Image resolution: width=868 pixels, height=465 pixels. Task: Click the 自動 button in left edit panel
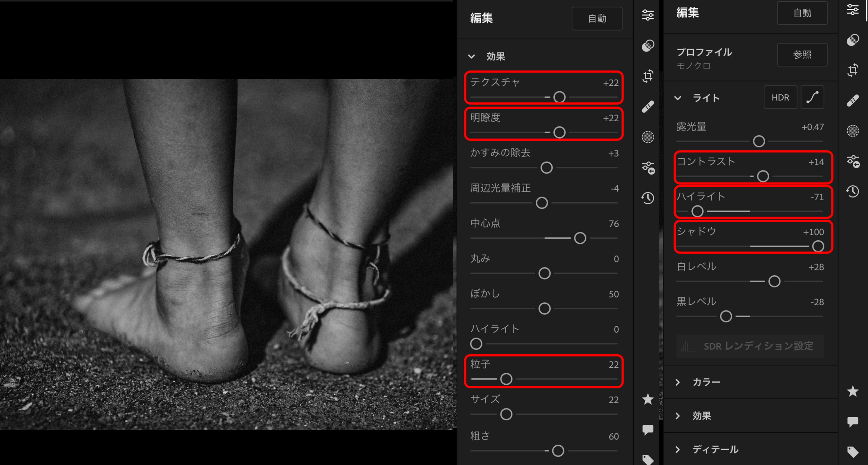click(597, 19)
